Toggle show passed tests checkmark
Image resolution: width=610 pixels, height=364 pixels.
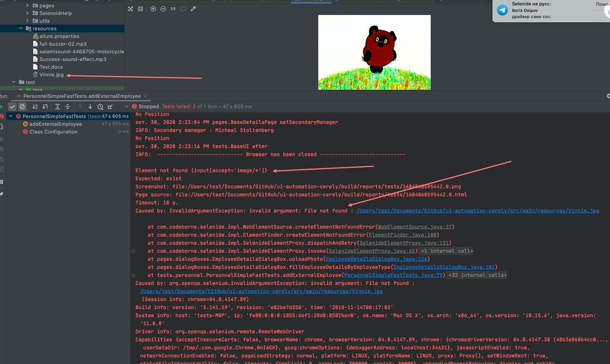pos(12,107)
